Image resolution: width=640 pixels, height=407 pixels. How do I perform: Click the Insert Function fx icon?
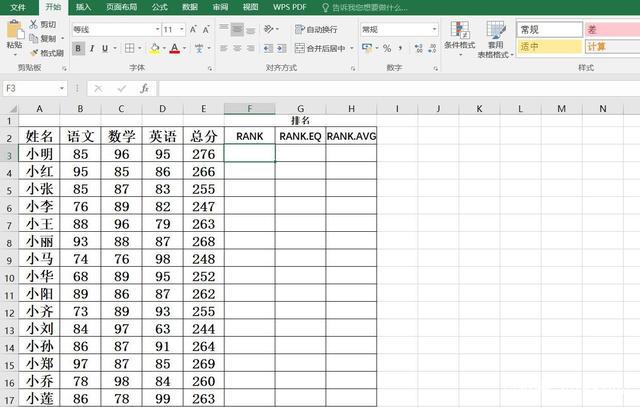(144, 88)
